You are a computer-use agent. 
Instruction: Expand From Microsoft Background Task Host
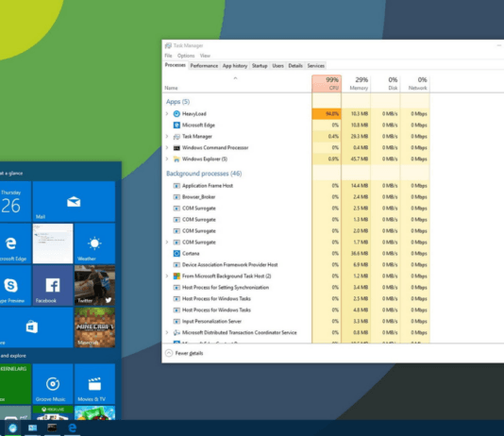167,276
